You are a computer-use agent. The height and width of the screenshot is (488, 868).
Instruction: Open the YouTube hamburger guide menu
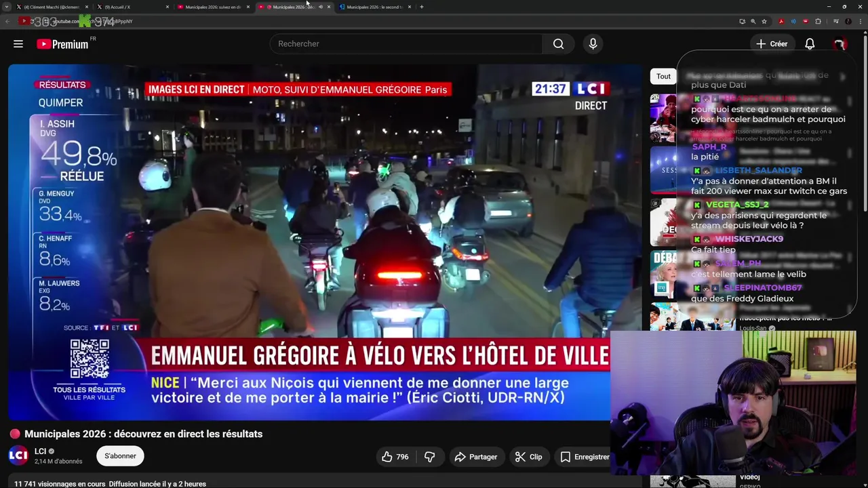[18, 44]
